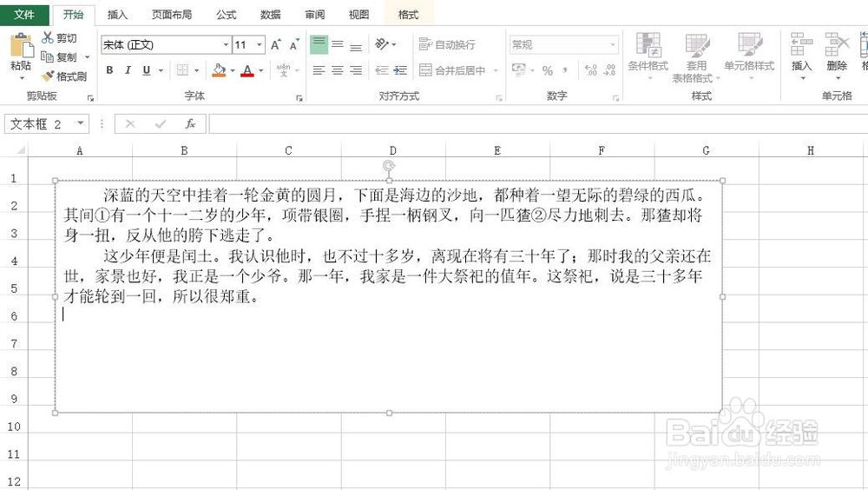Open Clipboard group dialog launcher
The image size is (868, 490).
(90, 98)
